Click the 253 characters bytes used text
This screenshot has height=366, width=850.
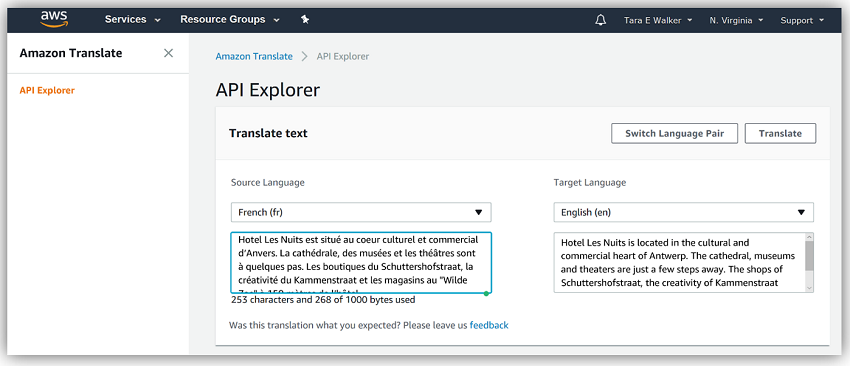pos(323,299)
